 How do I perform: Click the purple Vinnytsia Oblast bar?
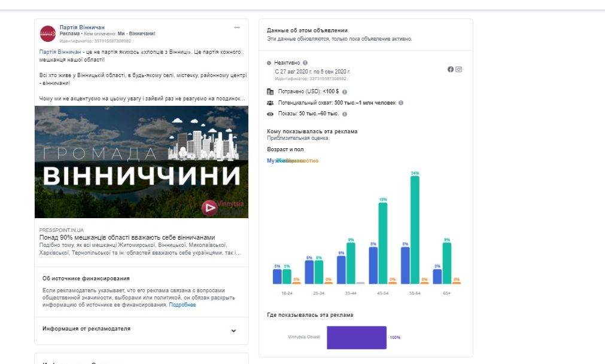pos(357,337)
